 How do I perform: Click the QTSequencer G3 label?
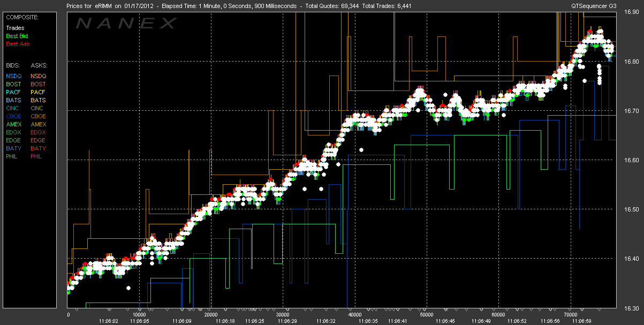pos(595,6)
